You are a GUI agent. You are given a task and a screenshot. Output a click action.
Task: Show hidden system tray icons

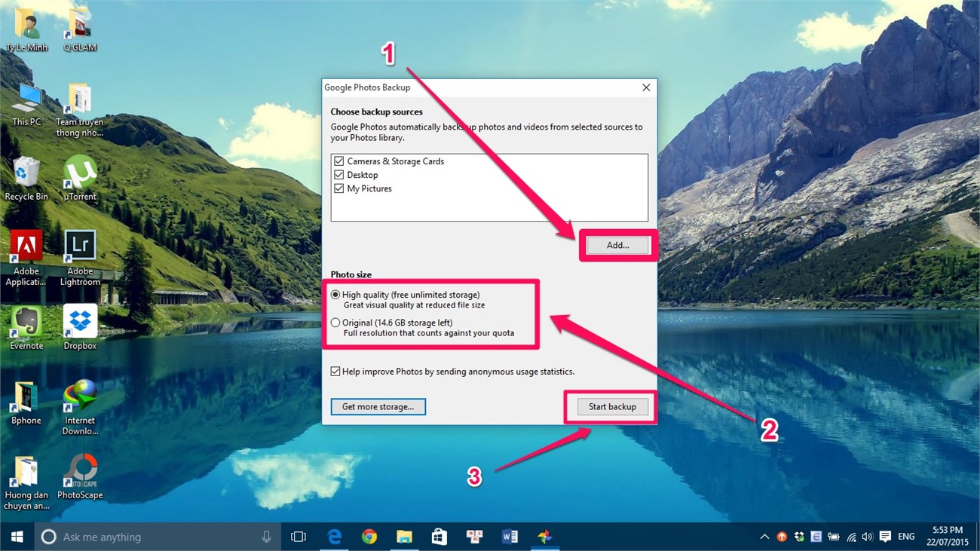point(764,537)
